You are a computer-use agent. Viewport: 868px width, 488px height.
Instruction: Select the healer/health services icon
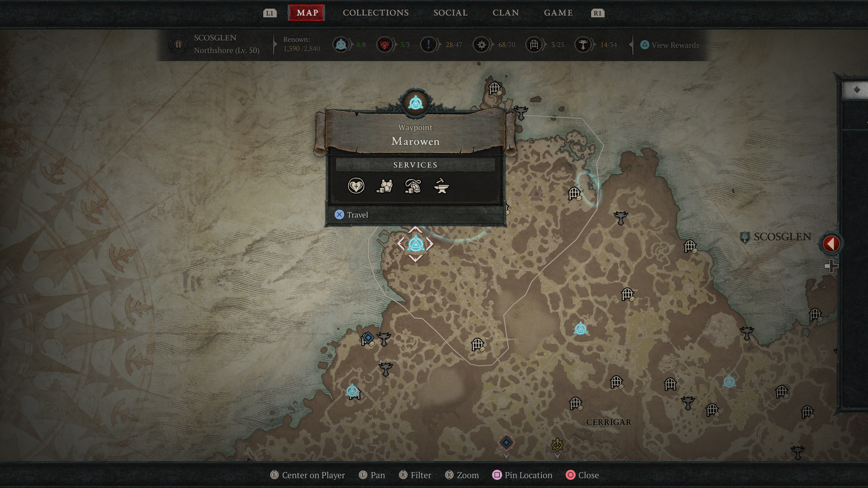tap(356, 185)
